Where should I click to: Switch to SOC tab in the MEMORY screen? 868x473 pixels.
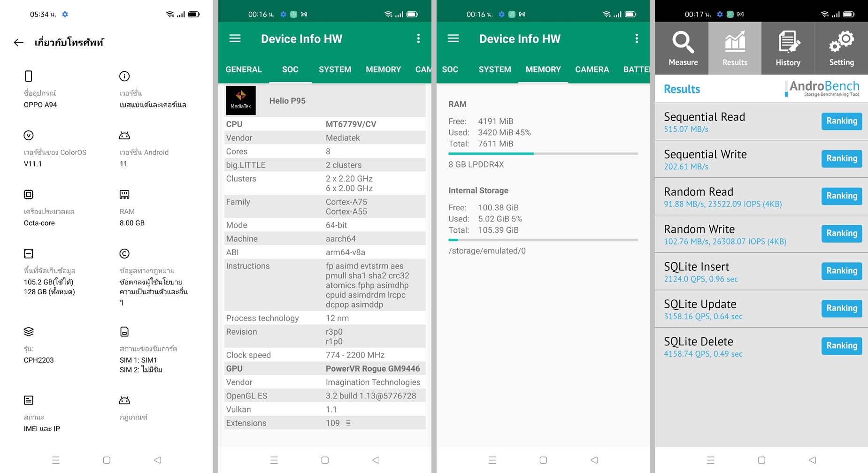(450, 69)
